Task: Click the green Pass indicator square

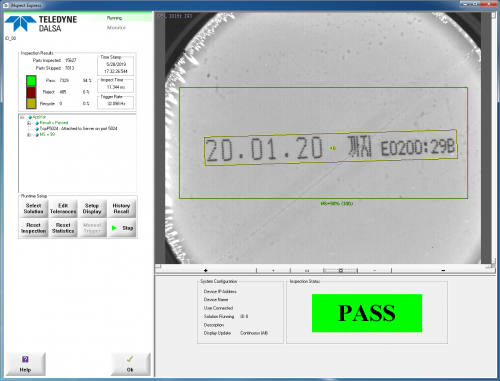Action: pos(31,81)
